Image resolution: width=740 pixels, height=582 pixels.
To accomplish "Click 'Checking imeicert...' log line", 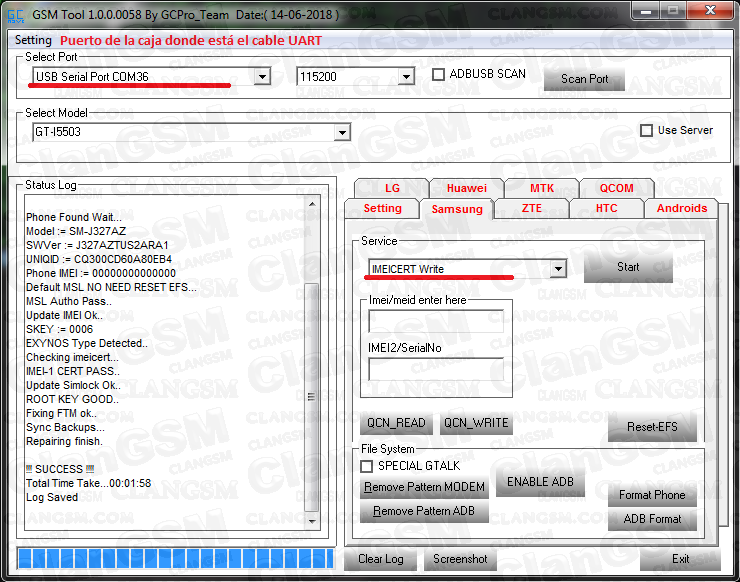I will click(72, 357).
